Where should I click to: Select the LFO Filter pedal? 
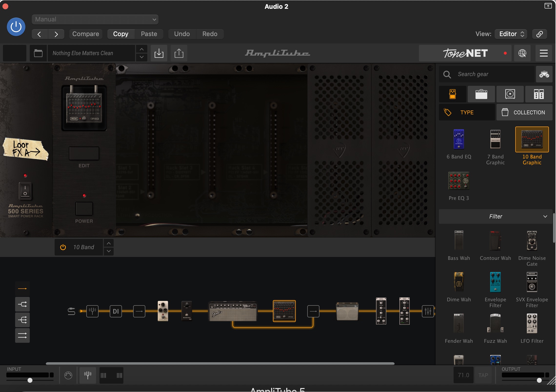[x=532, y=328]
